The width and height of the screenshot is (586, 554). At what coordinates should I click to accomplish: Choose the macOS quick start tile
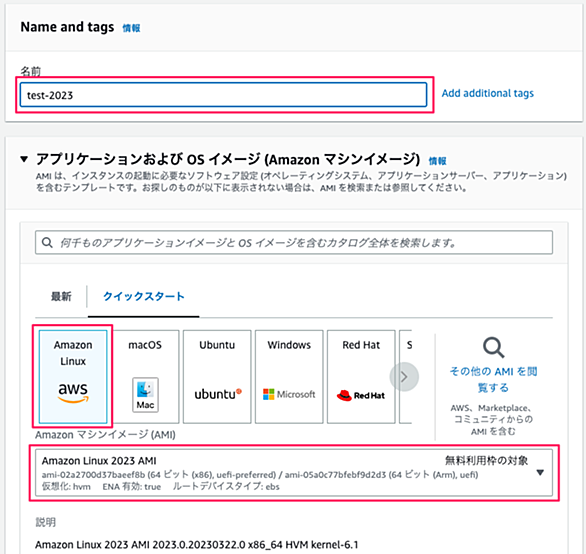tap(145, 376)
